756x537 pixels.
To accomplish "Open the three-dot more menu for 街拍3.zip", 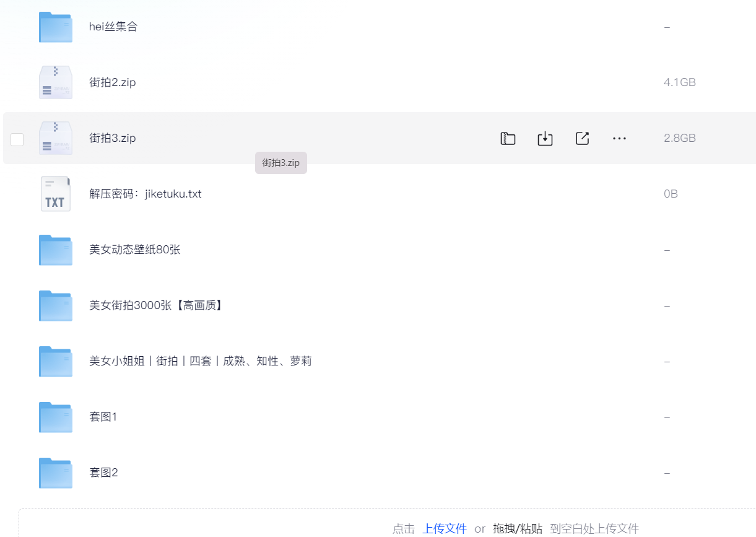I will (619, 139).
